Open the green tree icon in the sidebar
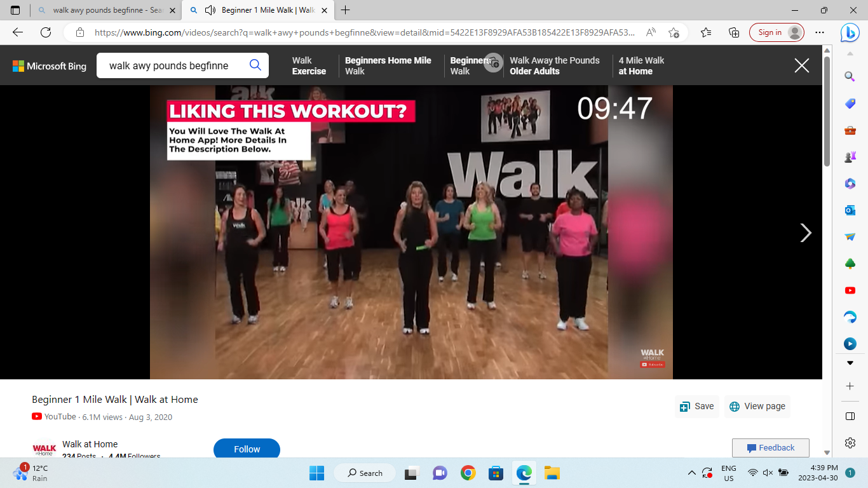Screen dimensions: 868x488 (850, 264)
